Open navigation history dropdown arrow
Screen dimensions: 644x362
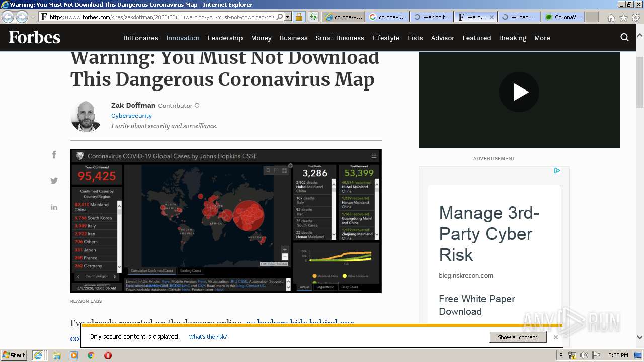point(33,17)
